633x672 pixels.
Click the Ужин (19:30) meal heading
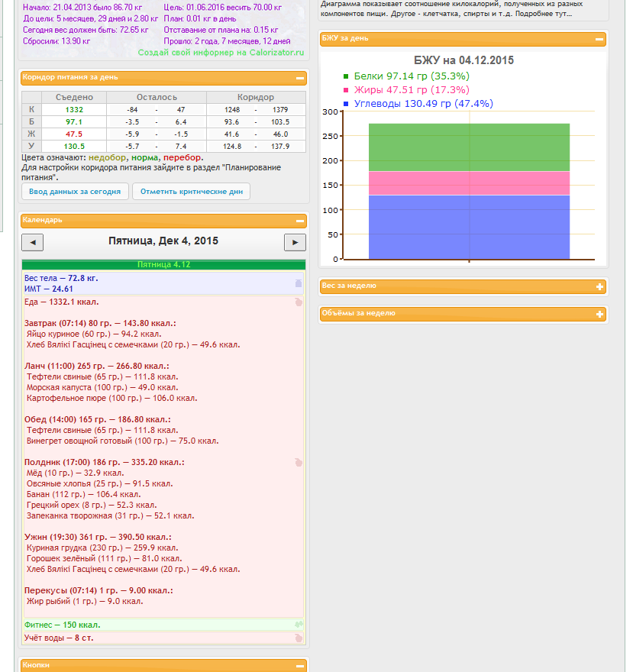pyautogui.click(x=98, y=537)
